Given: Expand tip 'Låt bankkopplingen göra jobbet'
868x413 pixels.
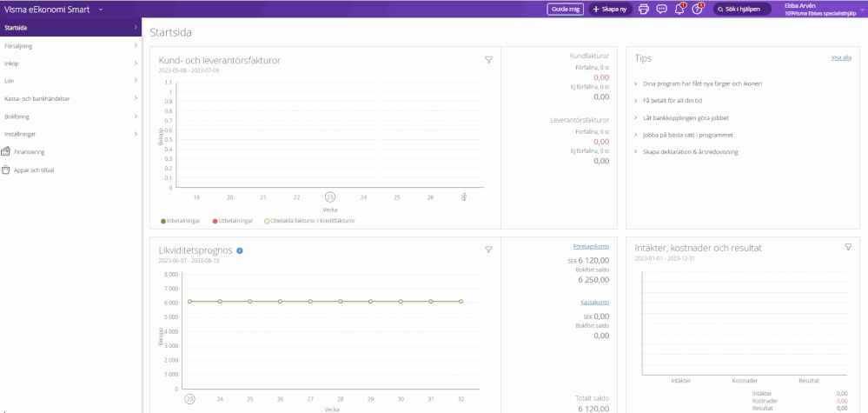Looking at the screenshot, I should tap(635, 118).
